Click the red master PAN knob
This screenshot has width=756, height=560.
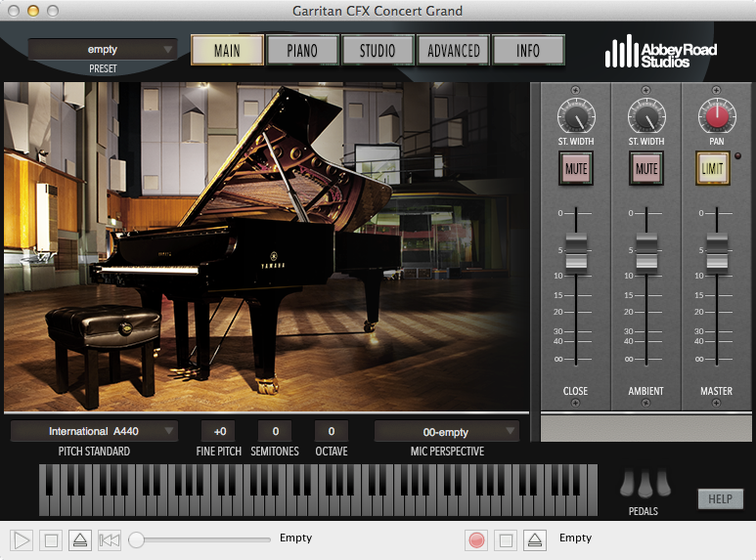click(717, 116)
